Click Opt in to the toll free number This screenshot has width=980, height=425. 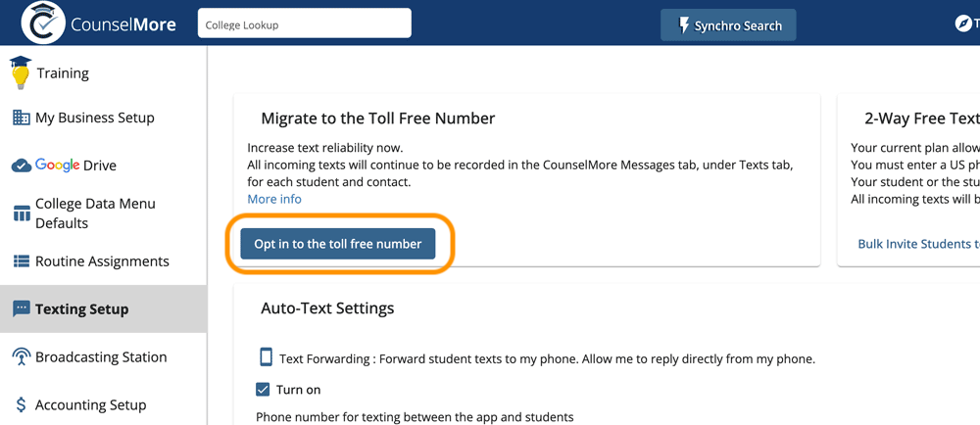[x=337, y=244]
